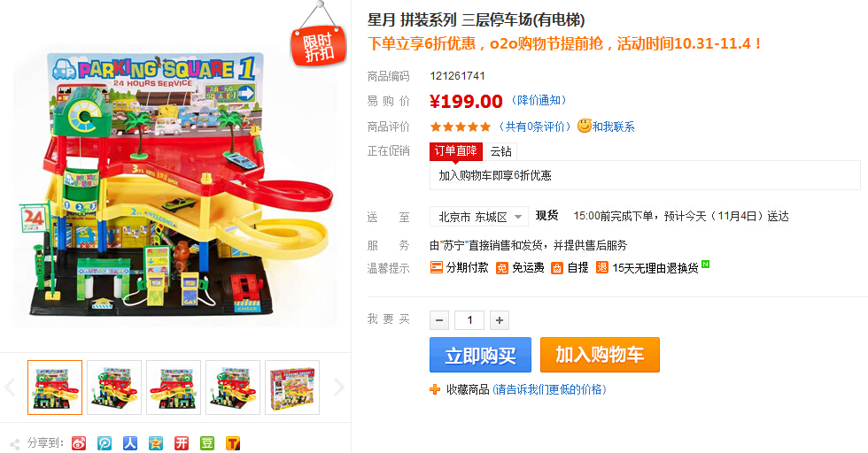This screenshot has height=453, width=868.
Task: Share via Renren icon
Action: pos(130,443)
